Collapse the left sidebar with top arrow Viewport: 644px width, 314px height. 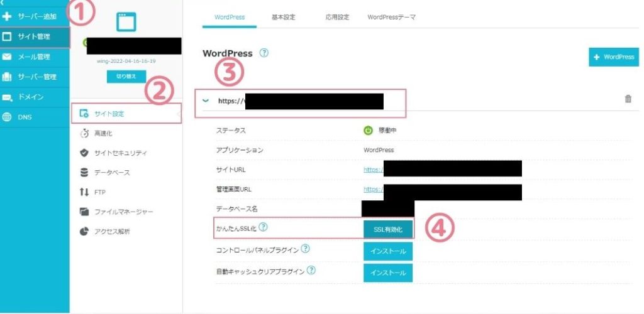[x=3, y=3]
